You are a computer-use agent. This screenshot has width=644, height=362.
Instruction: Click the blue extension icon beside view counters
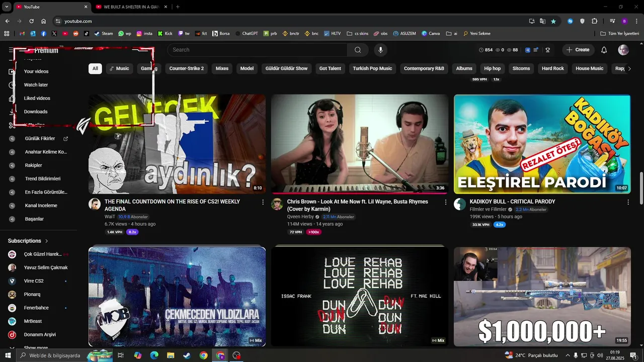[528, 50]
